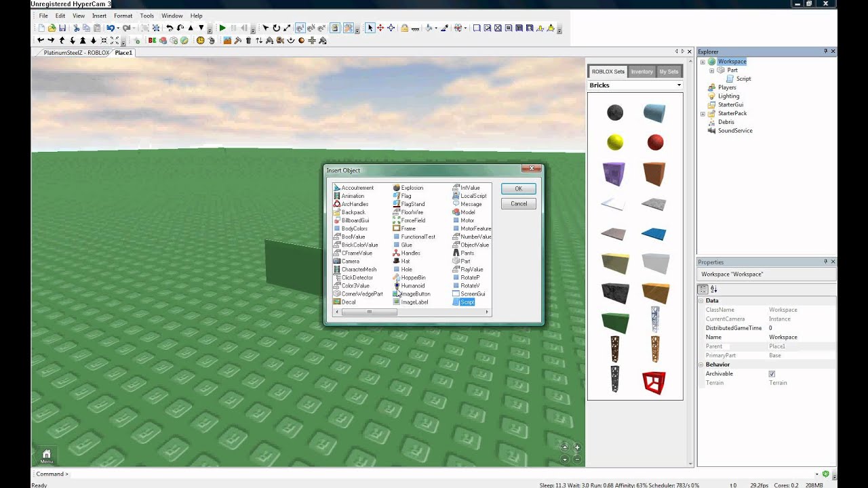Collapse the Workspace tree node
Screen dimensions: 868x488
pyautogui.click(x=703, y=62)
